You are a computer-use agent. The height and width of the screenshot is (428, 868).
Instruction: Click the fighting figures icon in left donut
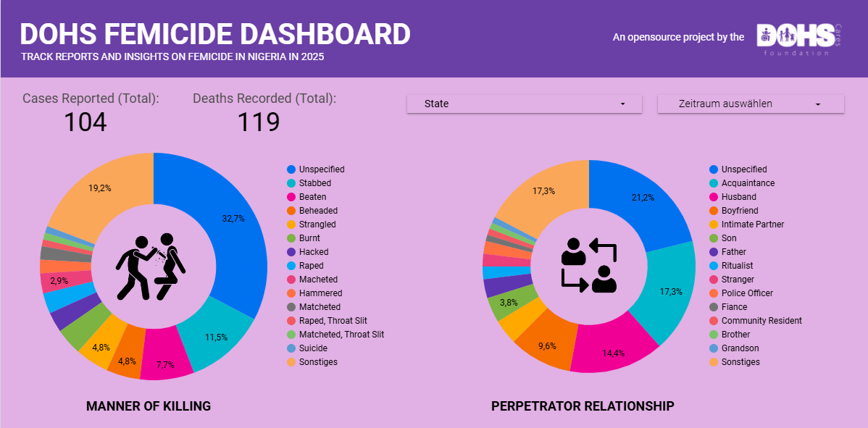[x=152, y=267]
